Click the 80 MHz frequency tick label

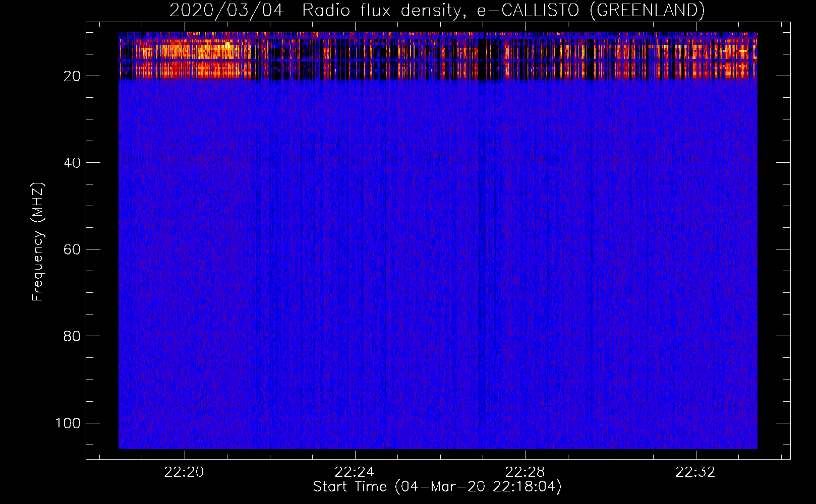pos(72,336)
